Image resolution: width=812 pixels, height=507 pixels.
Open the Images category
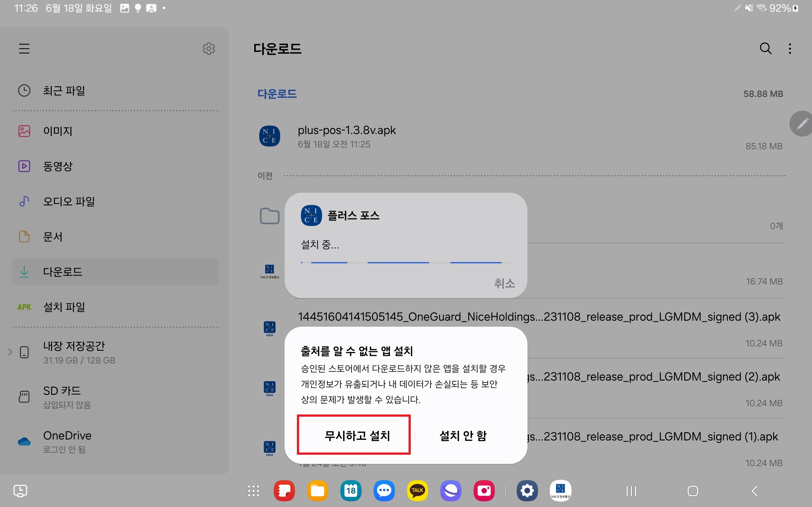58,131
